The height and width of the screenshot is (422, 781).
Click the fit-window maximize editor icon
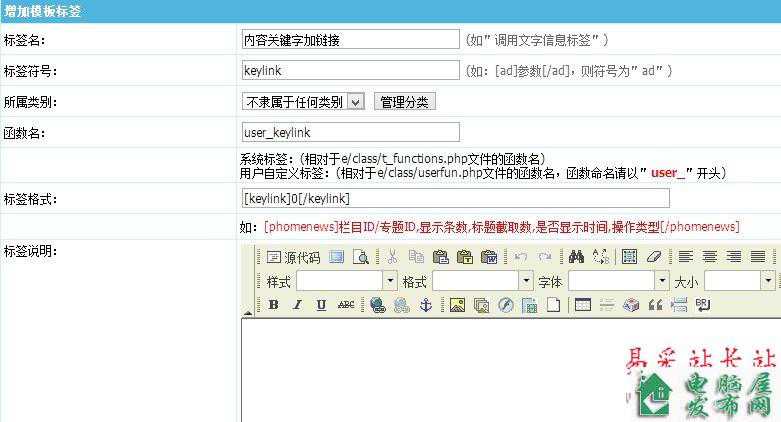click(x=337, y=257)
